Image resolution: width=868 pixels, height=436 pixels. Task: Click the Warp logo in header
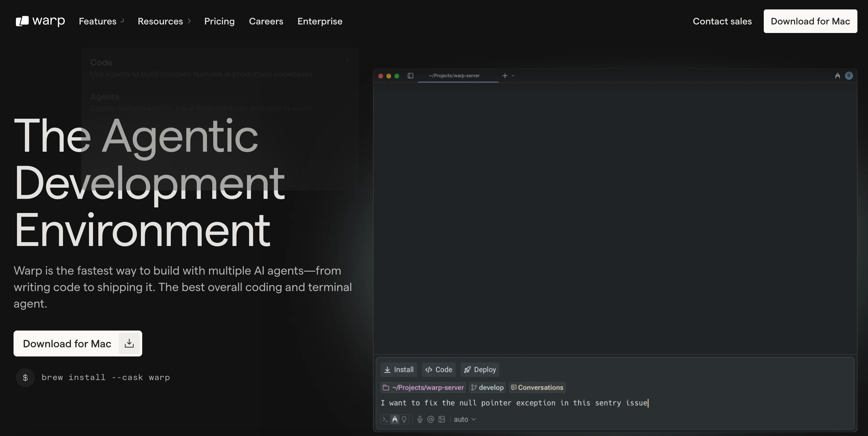tap(40, 21)
